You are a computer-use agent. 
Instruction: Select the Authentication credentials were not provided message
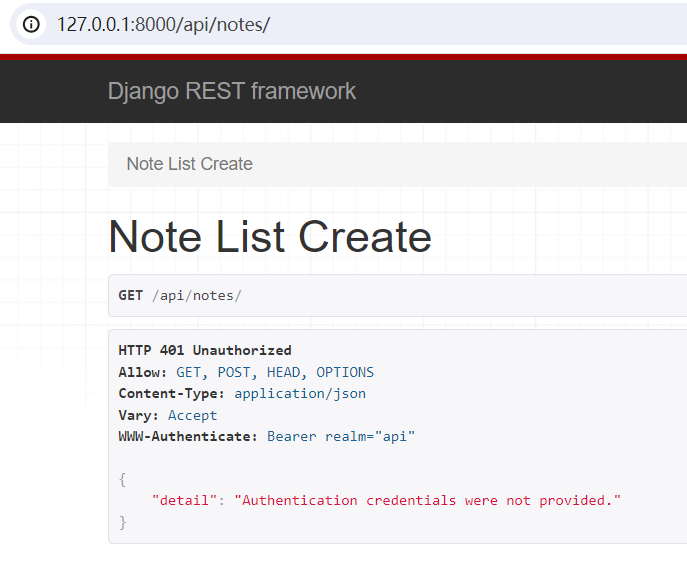pos(427,500)
